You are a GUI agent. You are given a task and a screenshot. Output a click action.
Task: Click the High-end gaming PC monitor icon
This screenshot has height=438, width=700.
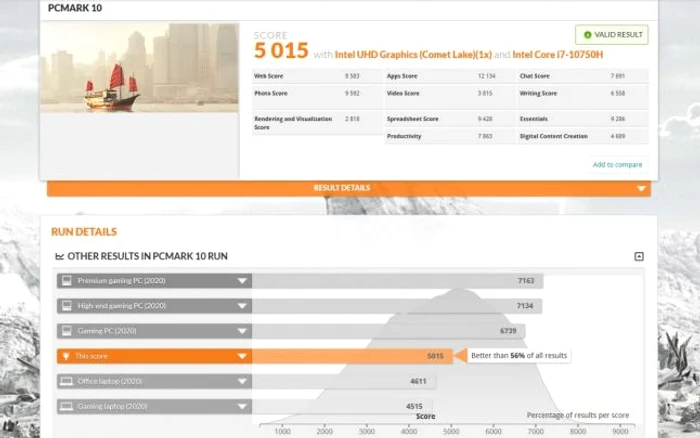pos(67,306)
